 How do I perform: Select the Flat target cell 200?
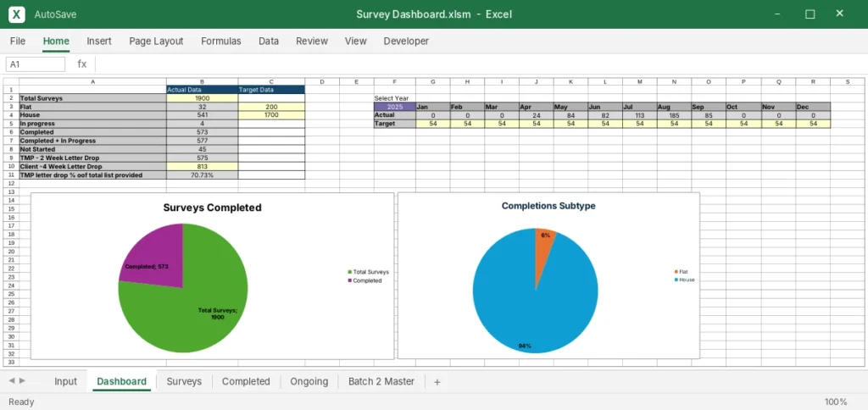point(271,106)
